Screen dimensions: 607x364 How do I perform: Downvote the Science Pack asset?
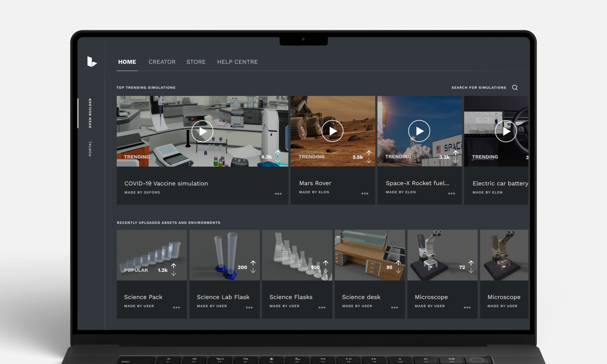tap(173, 273)
